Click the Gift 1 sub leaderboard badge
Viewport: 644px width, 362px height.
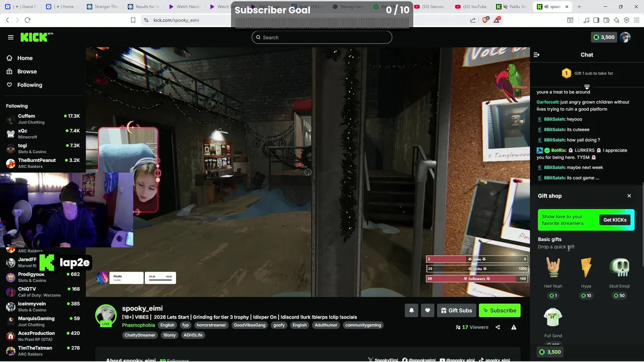(x=587, y=73)
